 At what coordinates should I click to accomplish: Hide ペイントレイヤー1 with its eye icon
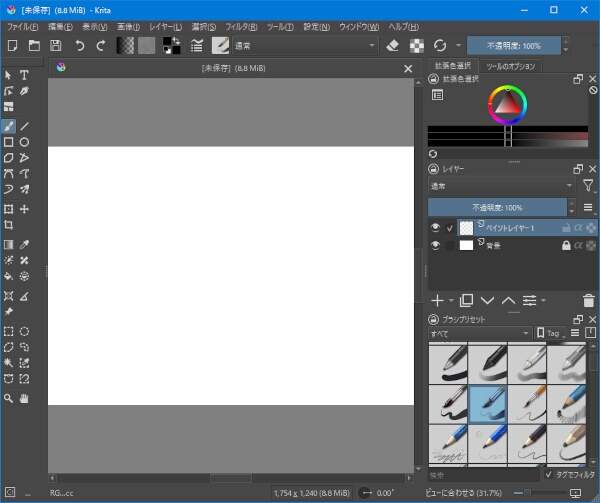point(436,228)
